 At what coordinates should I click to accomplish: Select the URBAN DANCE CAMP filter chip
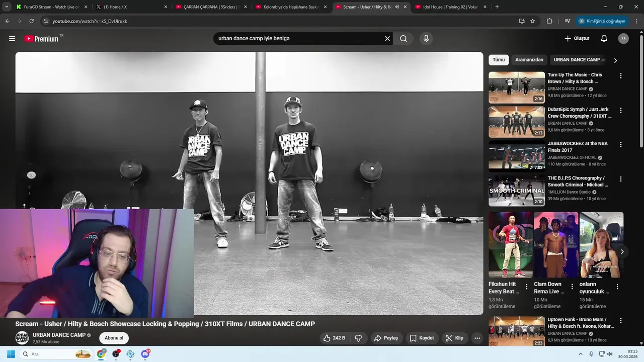click(579, 60)
